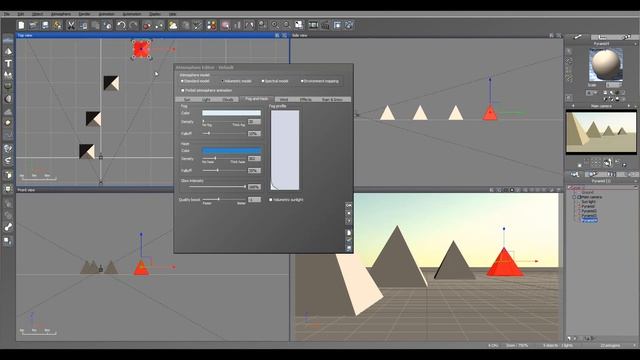Click the colored dots toolbar icon
This screenshot has height=360, width=640.
211,25
